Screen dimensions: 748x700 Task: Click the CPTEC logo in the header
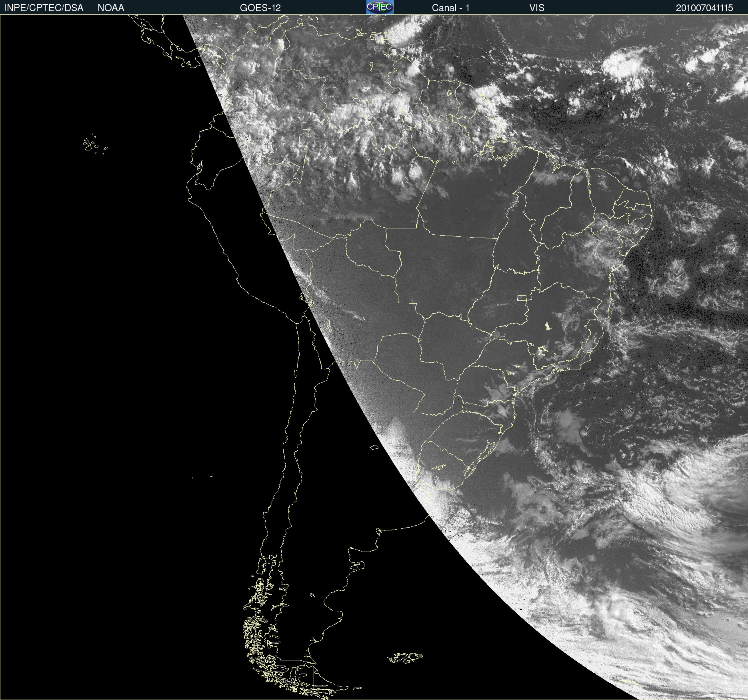coord(380,7)
